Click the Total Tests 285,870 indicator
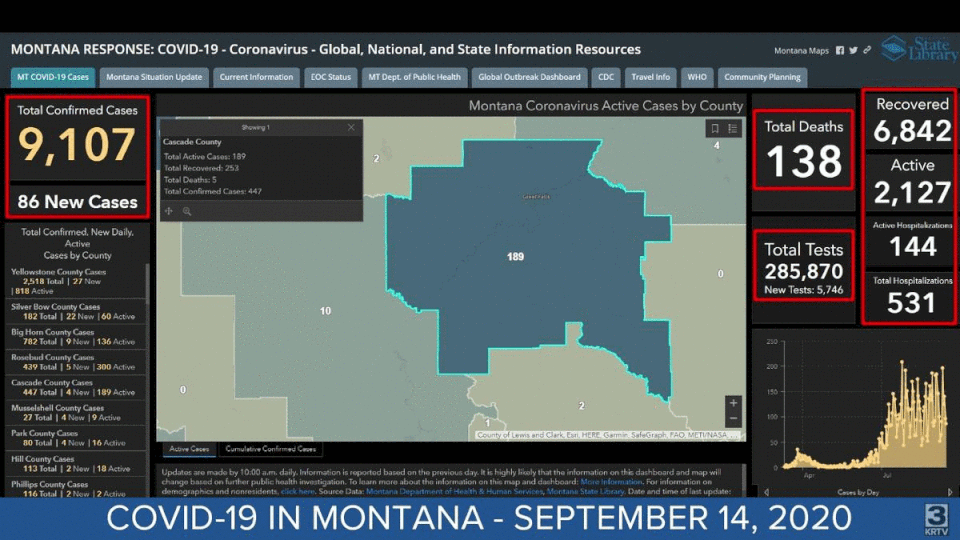 click(803, 266)
